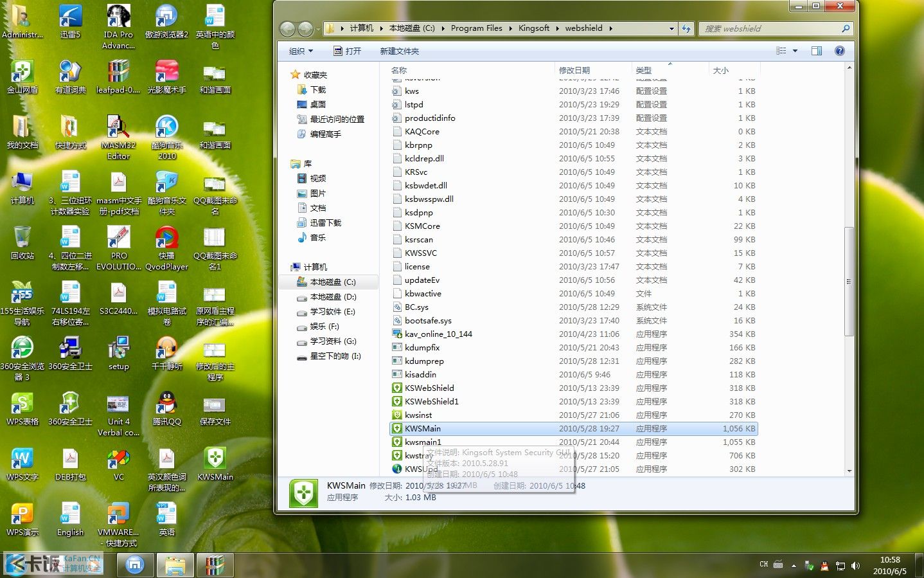Open 腾讯QQ desktop icon

pyautogui.click(x=166, y=409)
